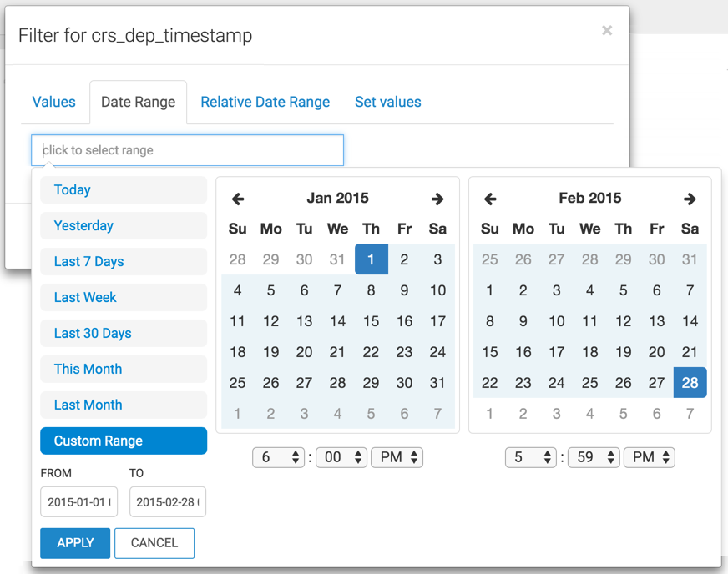Change the end time PM selector

(x=648, y=457)
